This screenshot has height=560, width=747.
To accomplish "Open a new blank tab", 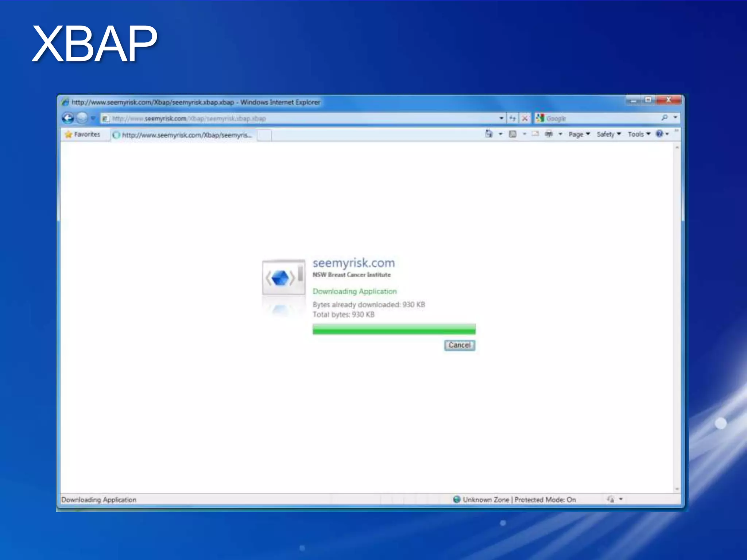I will coord(264,135).
